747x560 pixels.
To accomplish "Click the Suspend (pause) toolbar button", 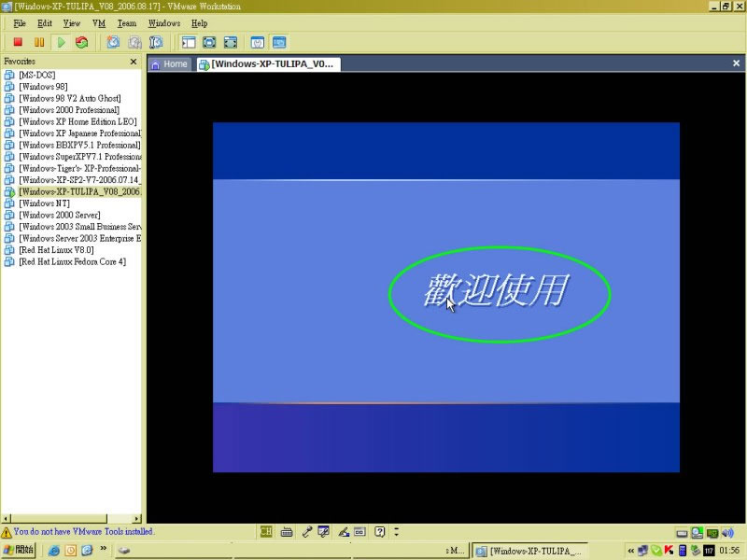I will point(39,42).
